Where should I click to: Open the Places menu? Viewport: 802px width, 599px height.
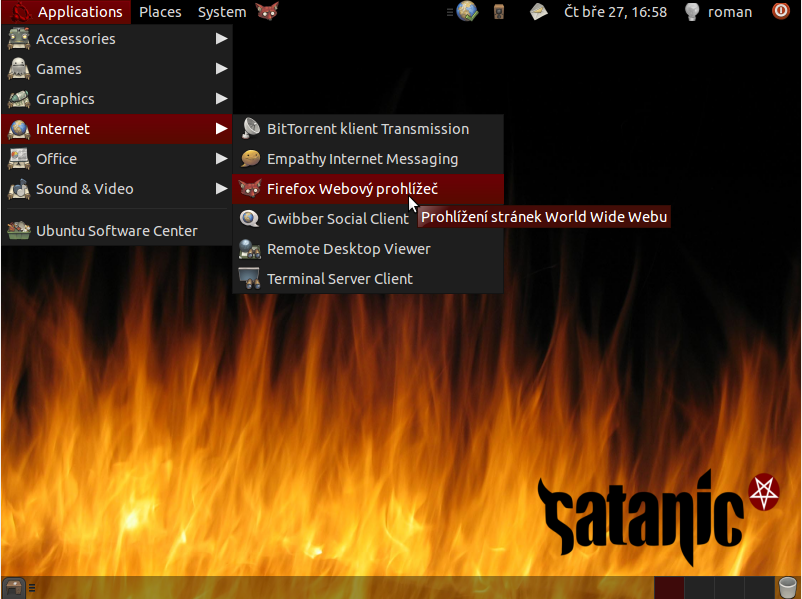160,12
